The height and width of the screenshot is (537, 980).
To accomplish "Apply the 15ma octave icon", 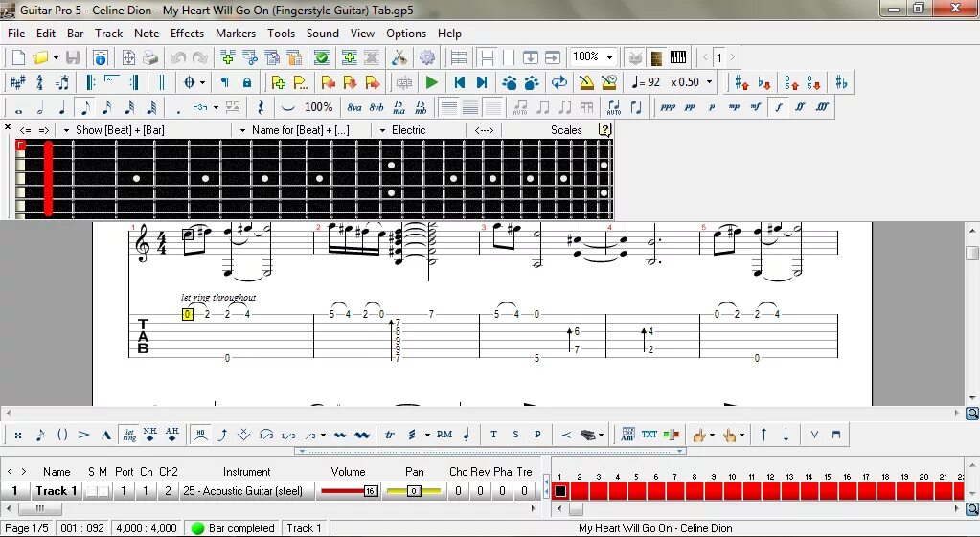I will click(x=399, y=107).
